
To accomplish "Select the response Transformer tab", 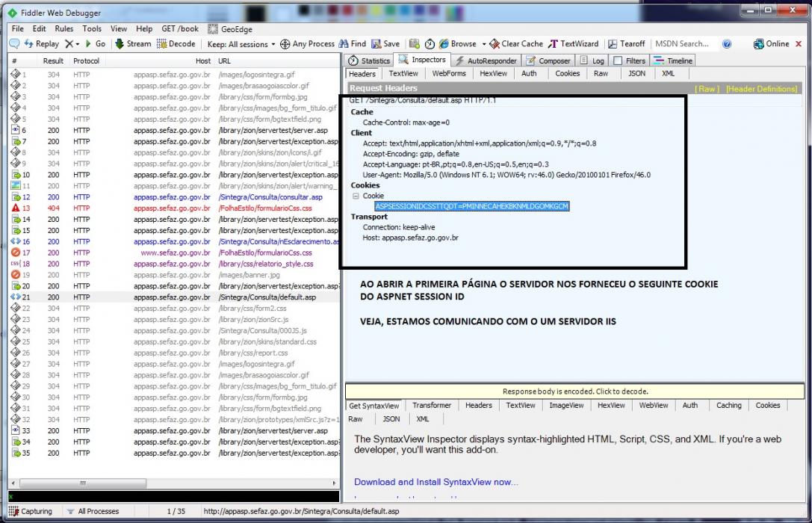I will tap(431, 406).
